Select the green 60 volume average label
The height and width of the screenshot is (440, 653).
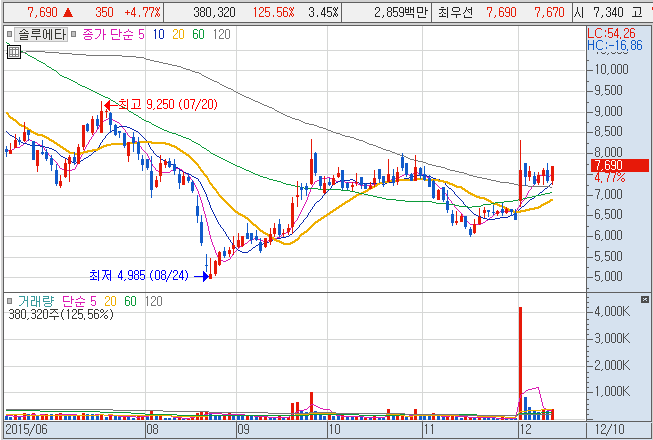coord(130,301)
